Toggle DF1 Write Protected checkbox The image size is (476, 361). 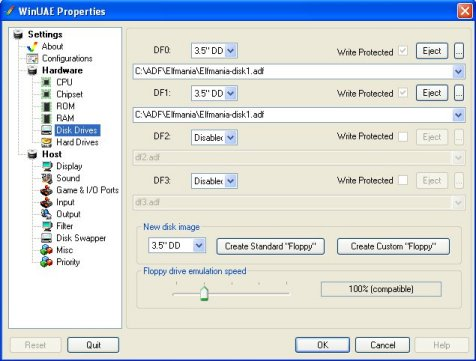tap(403, 93)
